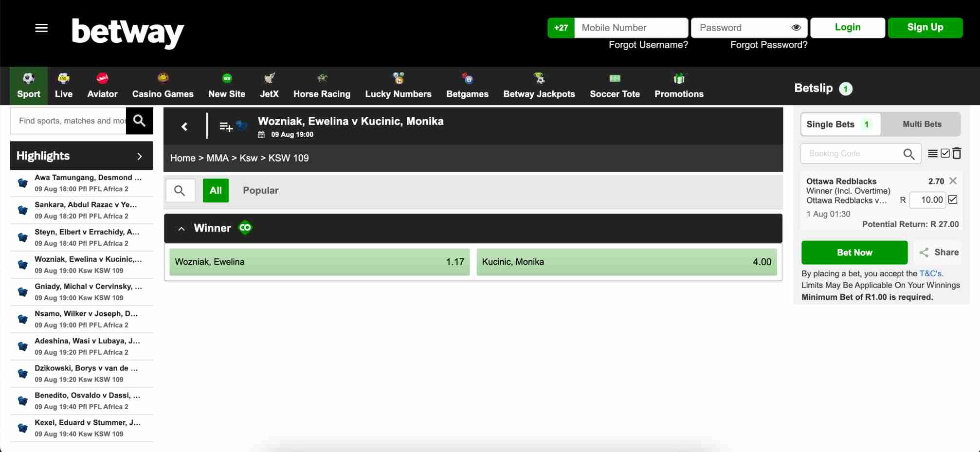Bet on Kucinic, Monika at 4.00
This screenshot has height=452, width=980.
[627, 262]
